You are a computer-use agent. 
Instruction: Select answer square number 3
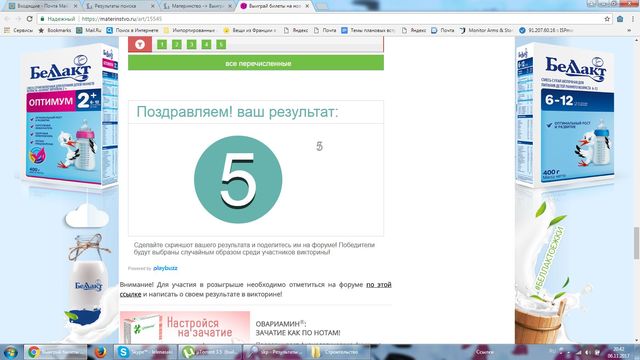coord(191,44)
